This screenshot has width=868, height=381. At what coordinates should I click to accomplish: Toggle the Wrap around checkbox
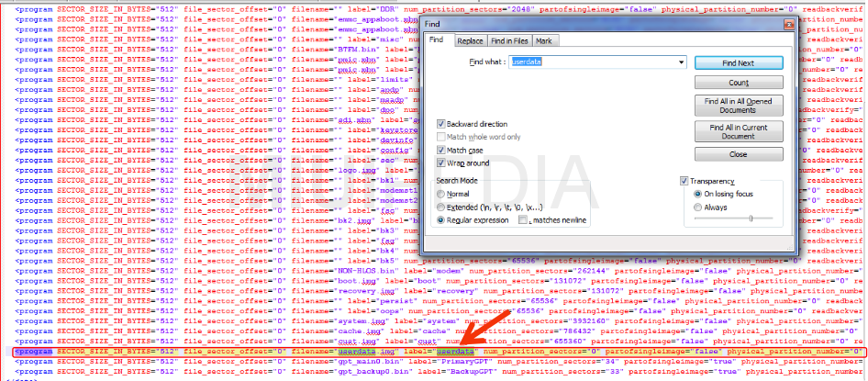[440, 162]
